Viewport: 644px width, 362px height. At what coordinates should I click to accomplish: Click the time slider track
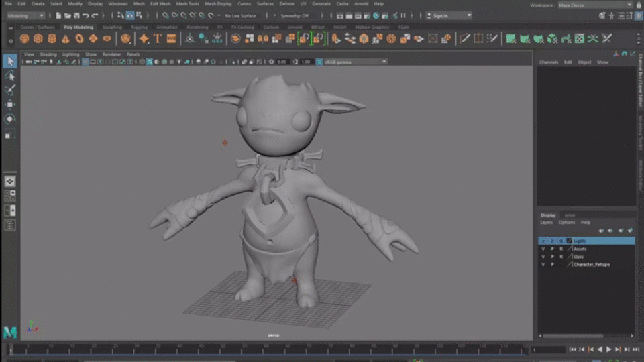[x=268, y=350]
